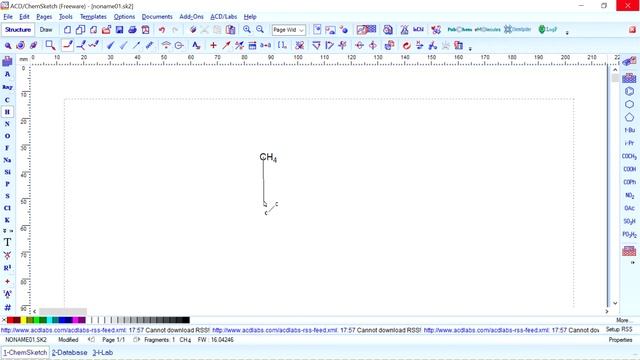Click the Zoom Out magnifier icon
The image size is (640, 360).
tap(260, 29)
